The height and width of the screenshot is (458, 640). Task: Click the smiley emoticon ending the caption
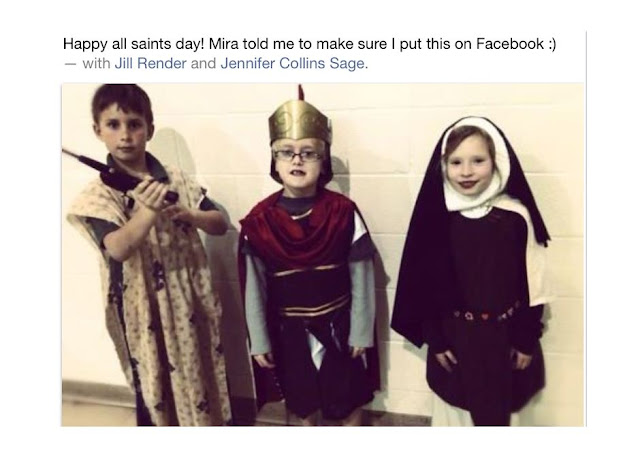point(552,44)
